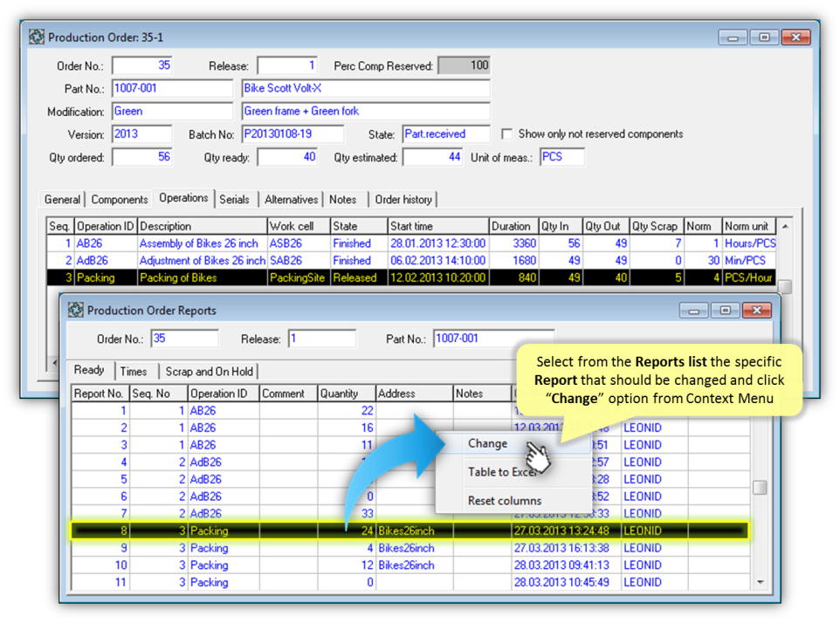
Task: Switch to the Components tab
Action: pyautogui.click(x=120, y=199)
